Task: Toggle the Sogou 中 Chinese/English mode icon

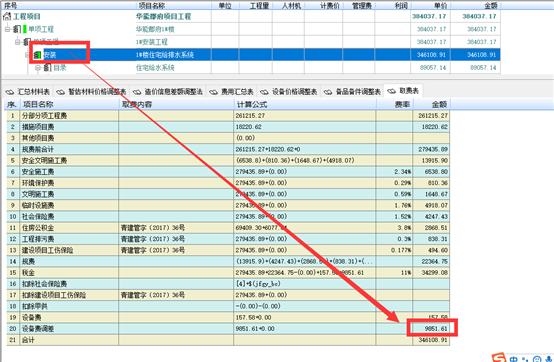Action: click(x=514, y=358)
